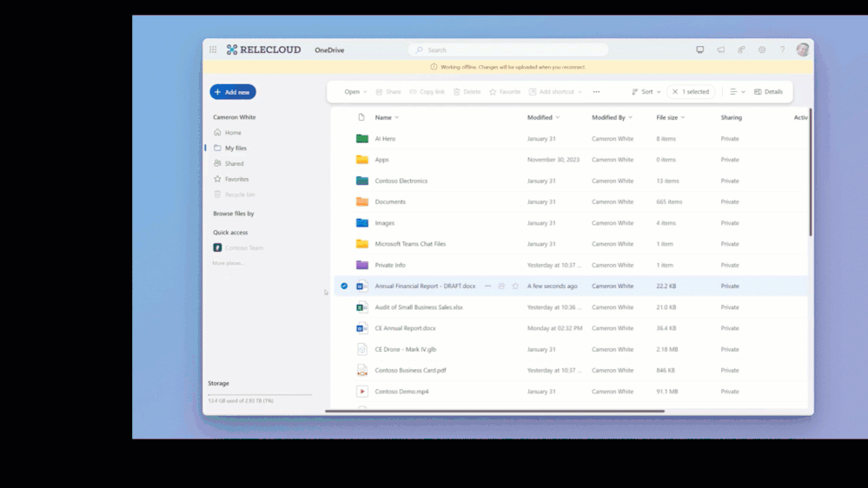Open the app launcher grid icon
868x488 pixels.
tap(213, 49)
